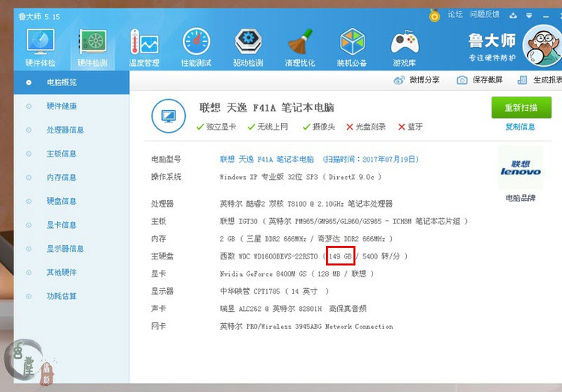Open 主板信息 sidebar item
This screenshot has width=562, height=392.
click(x=61, y=154)
